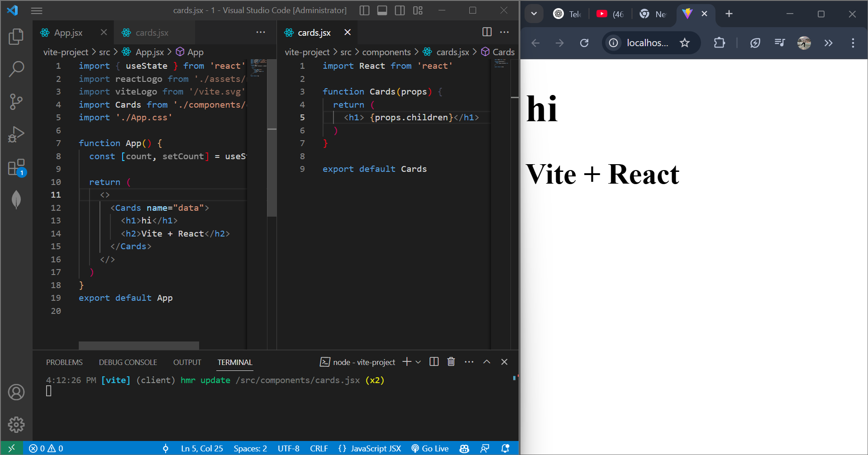Click the localhost address bar in Chrome
Viewport: 868px width, 455px height.
point(647,43)
